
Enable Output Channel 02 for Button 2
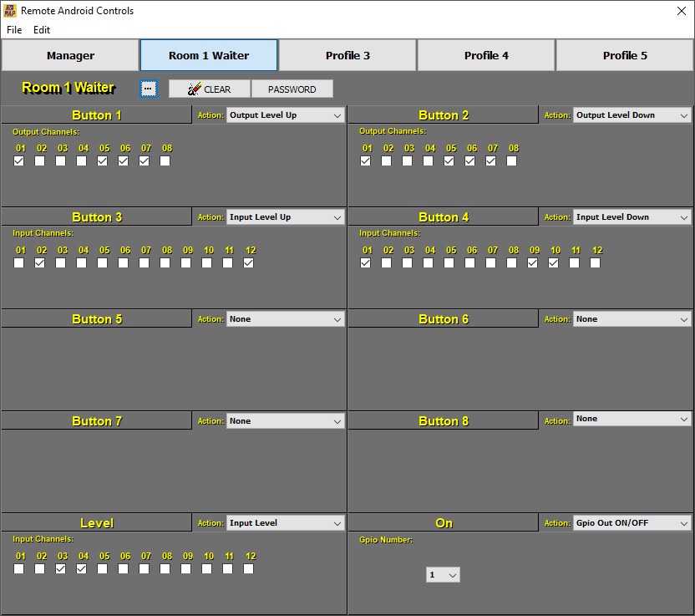click(x=387, y=160)
